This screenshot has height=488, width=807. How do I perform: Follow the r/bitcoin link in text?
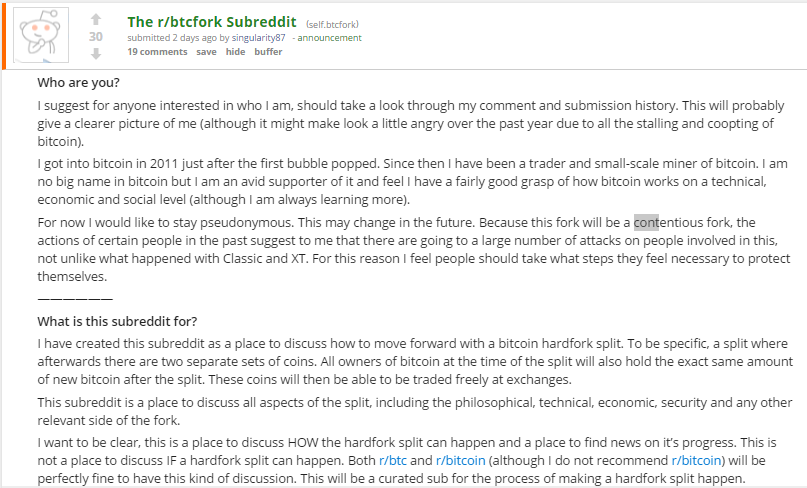pos(460,460)
